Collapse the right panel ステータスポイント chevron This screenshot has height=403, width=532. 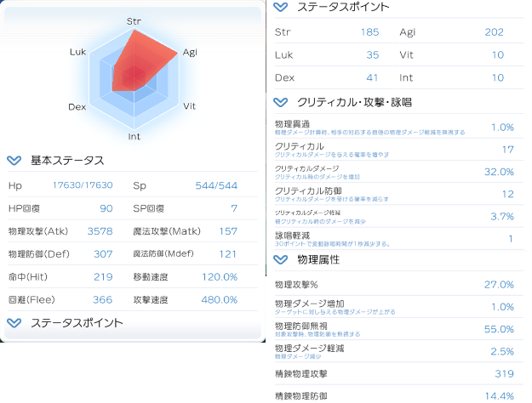281,7
